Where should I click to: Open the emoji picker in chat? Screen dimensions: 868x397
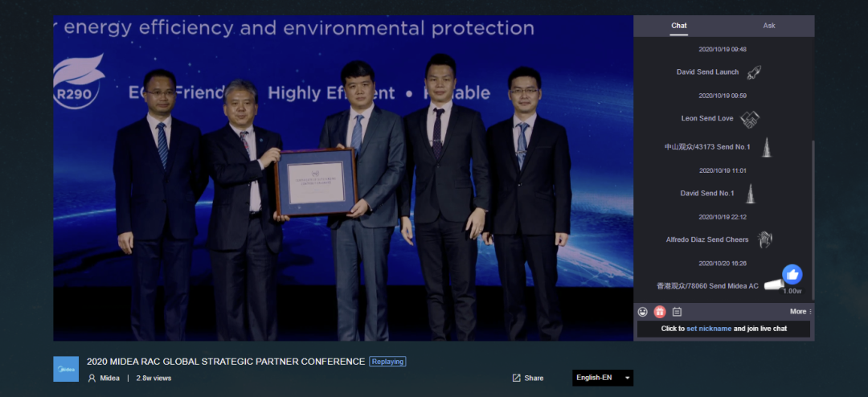643,312
